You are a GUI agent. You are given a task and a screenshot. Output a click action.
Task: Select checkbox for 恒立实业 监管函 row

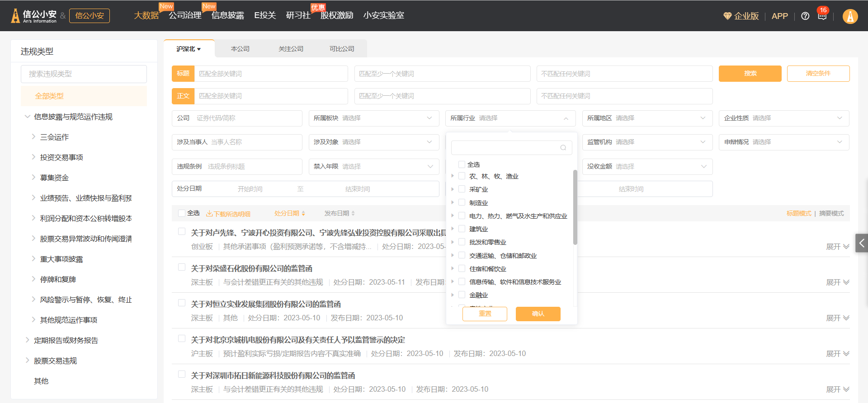pyautogui.click(x=182, y=303)
